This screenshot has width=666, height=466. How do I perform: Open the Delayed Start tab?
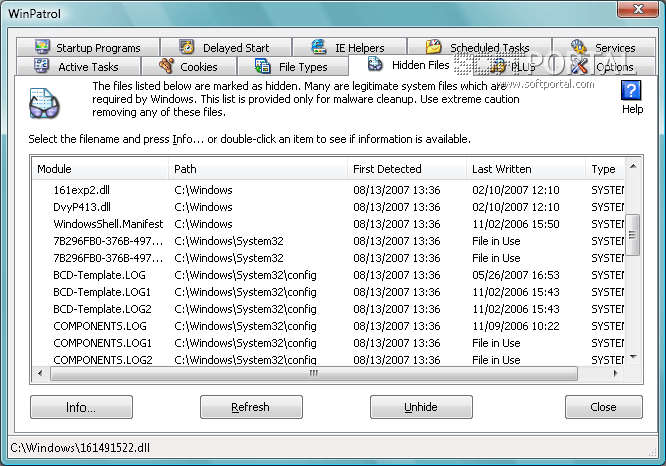pos(226,47)
